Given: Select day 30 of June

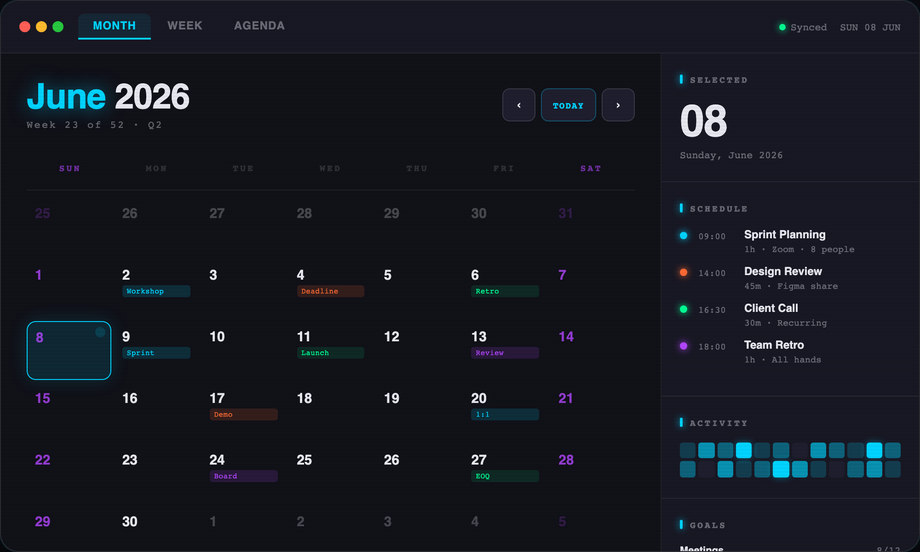Looking at the screenshot, I should (130, 521).
